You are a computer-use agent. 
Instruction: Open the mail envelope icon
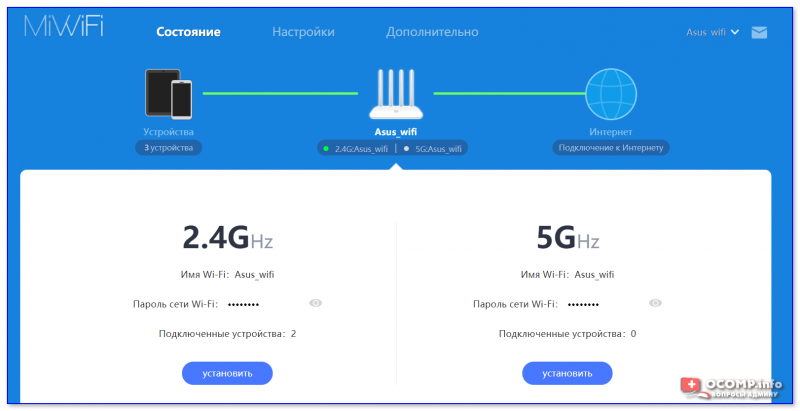point(759,33)
